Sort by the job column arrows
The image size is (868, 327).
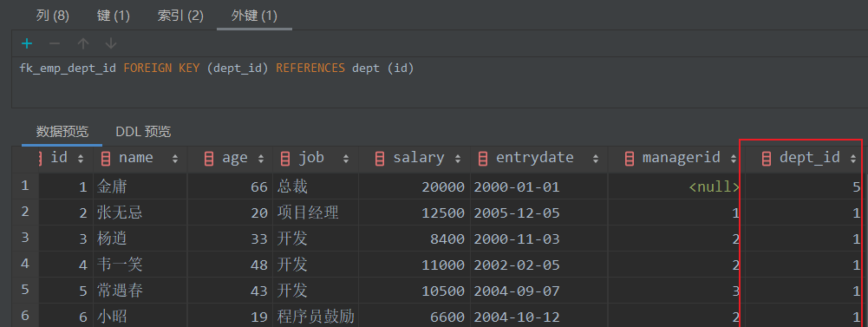346,159
